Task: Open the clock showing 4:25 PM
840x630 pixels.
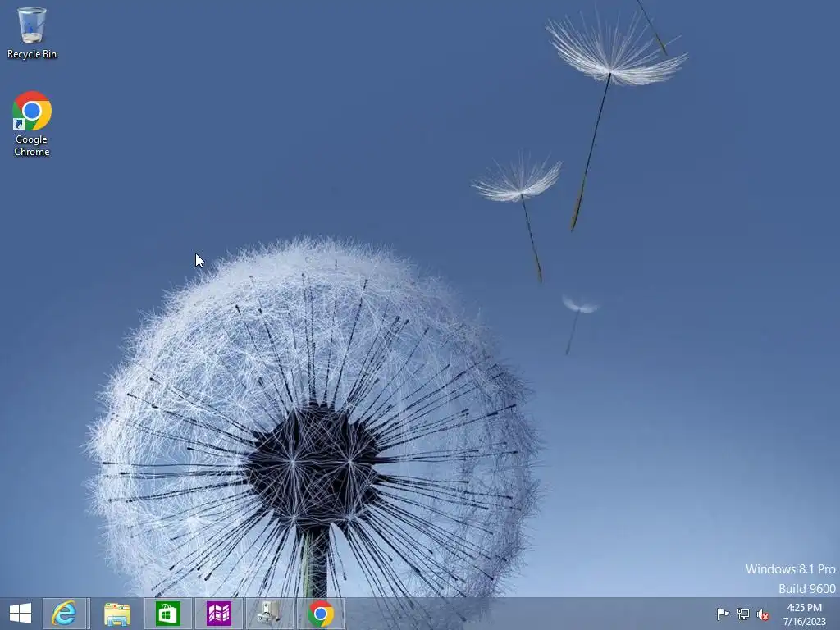Action: 804,614
